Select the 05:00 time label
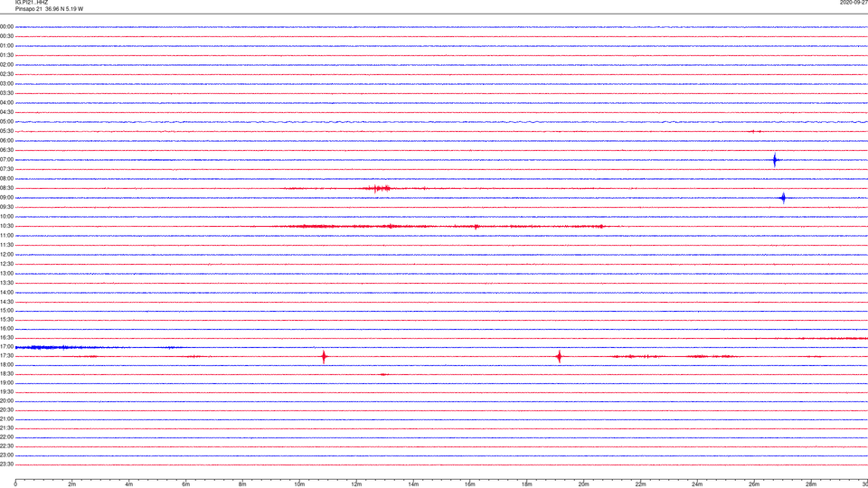The height and width of the screenshot is (488, 868). [x=6, y=122]
